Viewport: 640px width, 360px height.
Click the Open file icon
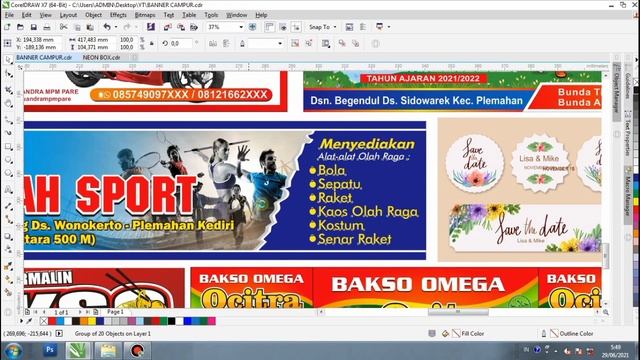pyautogui.click(x=20, y=27)
